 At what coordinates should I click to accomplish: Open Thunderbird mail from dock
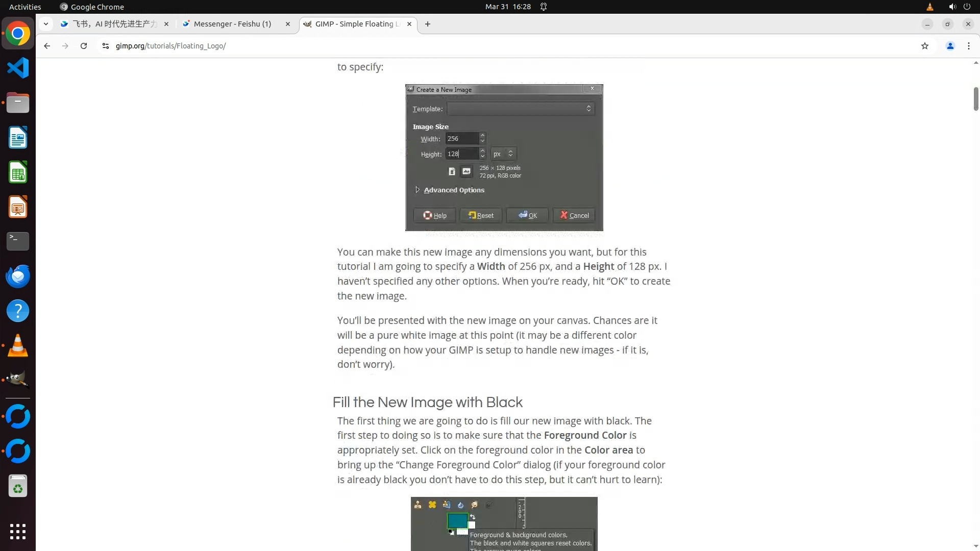[18, 276]
